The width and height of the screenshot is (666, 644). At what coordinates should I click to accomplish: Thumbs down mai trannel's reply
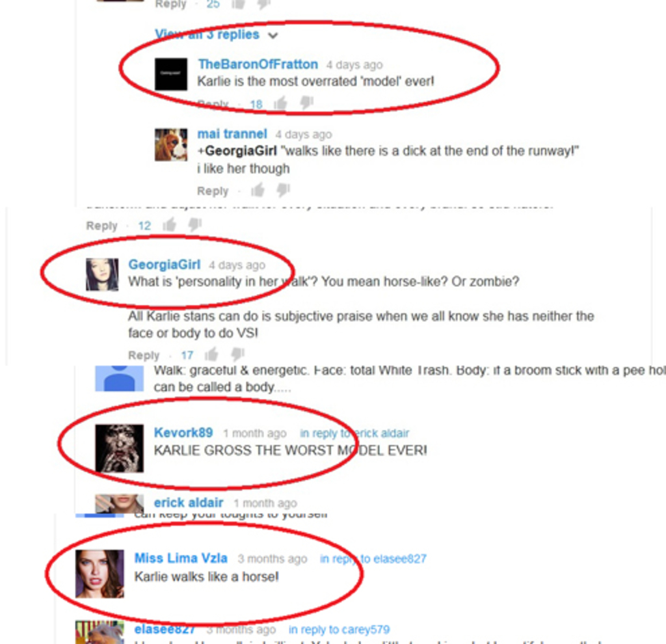pos(284,190)
